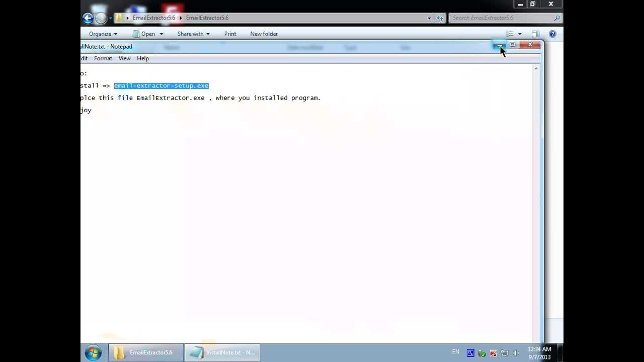Open Notepad's Format menu
The height and width of the screenshot is (362, 644).
(103, 58)
